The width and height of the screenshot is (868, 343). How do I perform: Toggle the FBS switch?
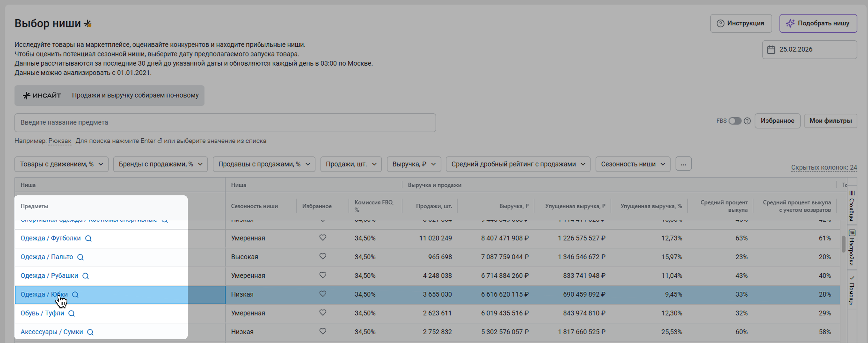pyautogui.click(x=735, y=121)
